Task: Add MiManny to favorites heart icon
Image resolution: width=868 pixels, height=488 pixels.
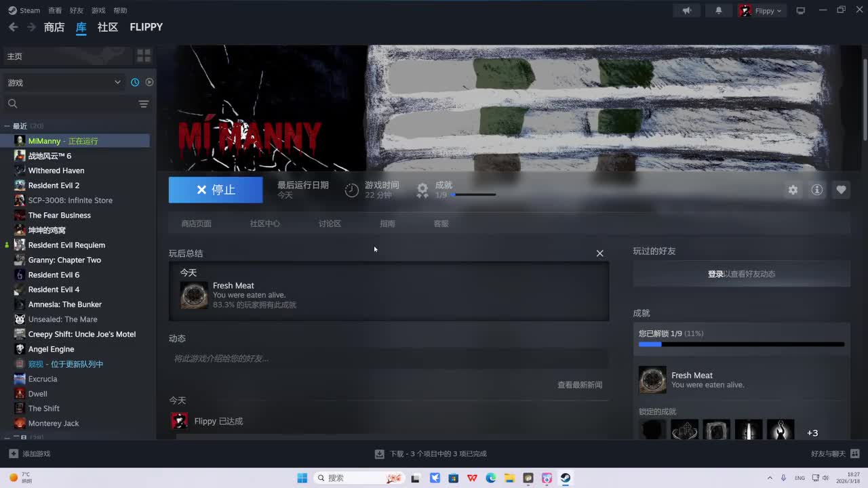Action: (x=841, y=190)
